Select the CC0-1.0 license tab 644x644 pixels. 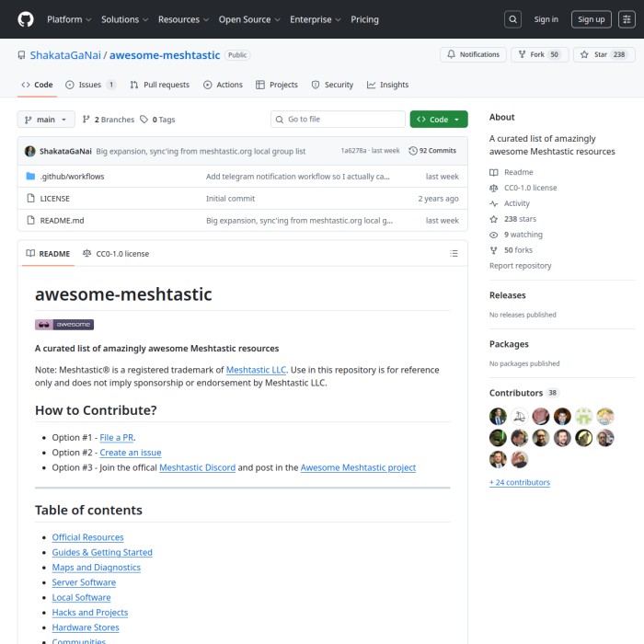pos(116,253)
